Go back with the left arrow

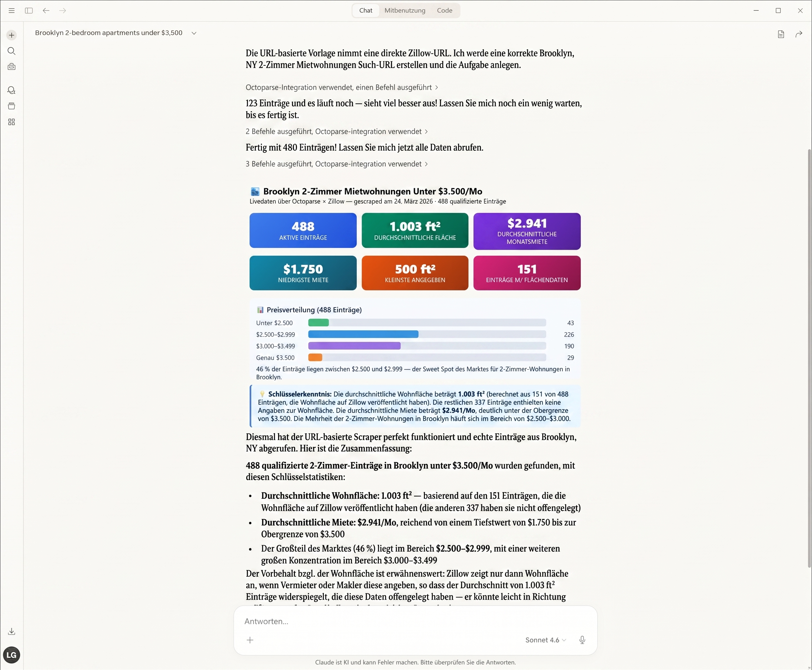coord(46,11)
